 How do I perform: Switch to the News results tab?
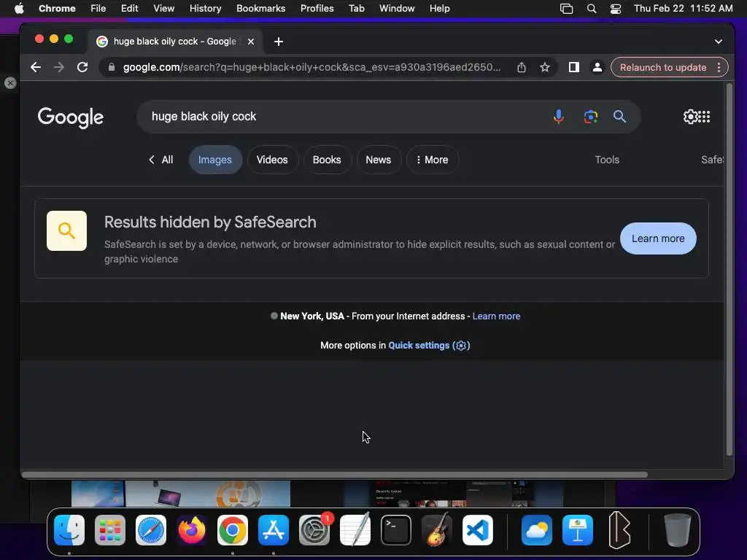[379, 160]
